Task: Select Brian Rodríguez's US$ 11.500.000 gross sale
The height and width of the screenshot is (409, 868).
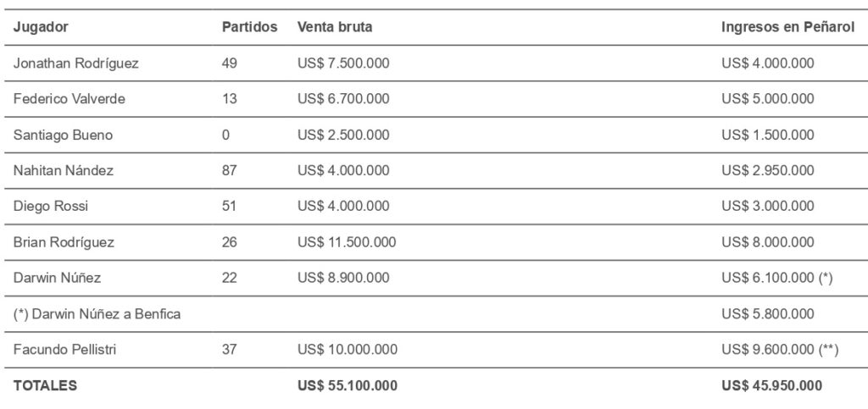Action: [x=347, y=242]
